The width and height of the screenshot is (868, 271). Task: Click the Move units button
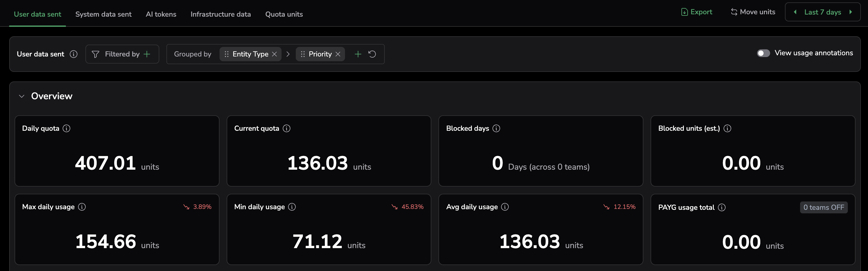coord(753,12)
